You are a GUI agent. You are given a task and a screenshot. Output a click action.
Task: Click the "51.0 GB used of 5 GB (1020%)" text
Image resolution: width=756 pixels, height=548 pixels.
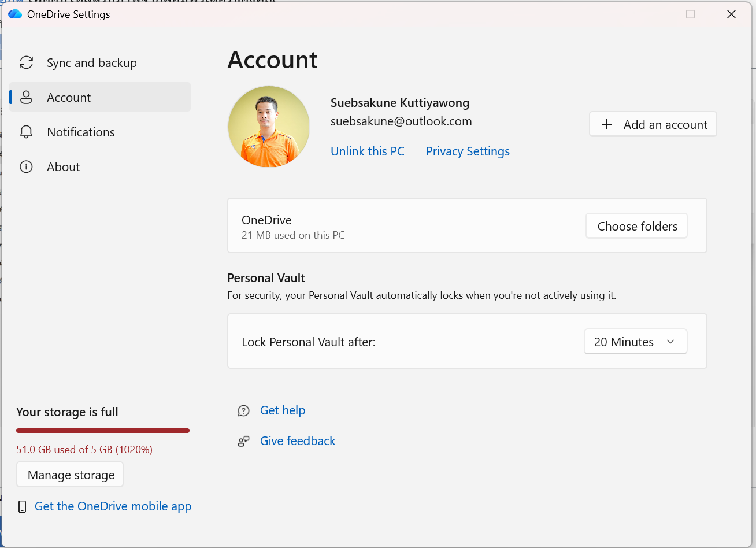84,450
